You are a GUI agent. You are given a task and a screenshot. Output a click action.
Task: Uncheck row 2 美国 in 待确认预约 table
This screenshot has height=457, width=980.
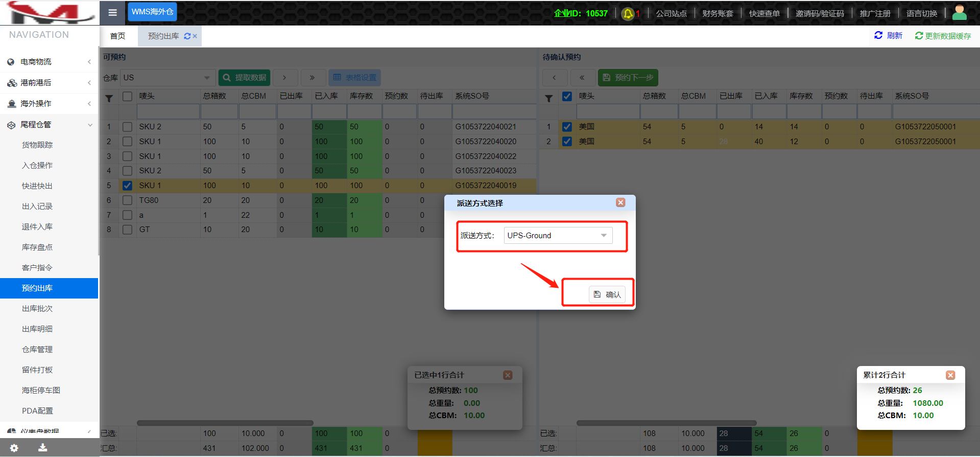567,142
